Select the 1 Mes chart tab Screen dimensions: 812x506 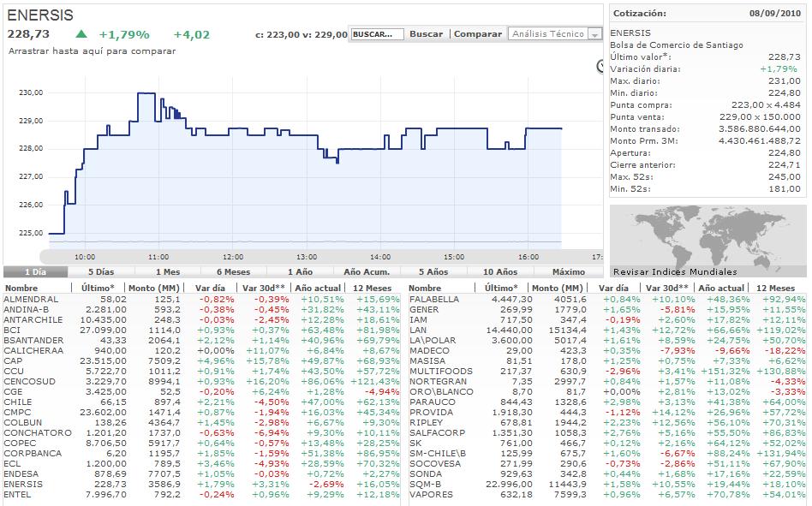click(168, 271)
